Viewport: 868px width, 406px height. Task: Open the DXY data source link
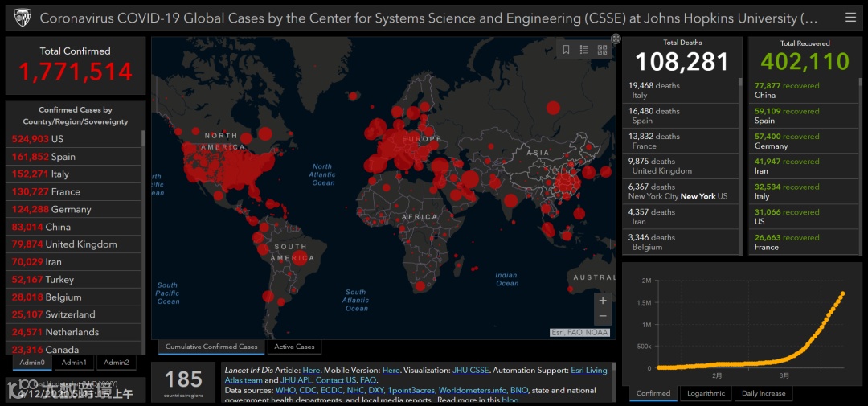click(x=376, y=391)
